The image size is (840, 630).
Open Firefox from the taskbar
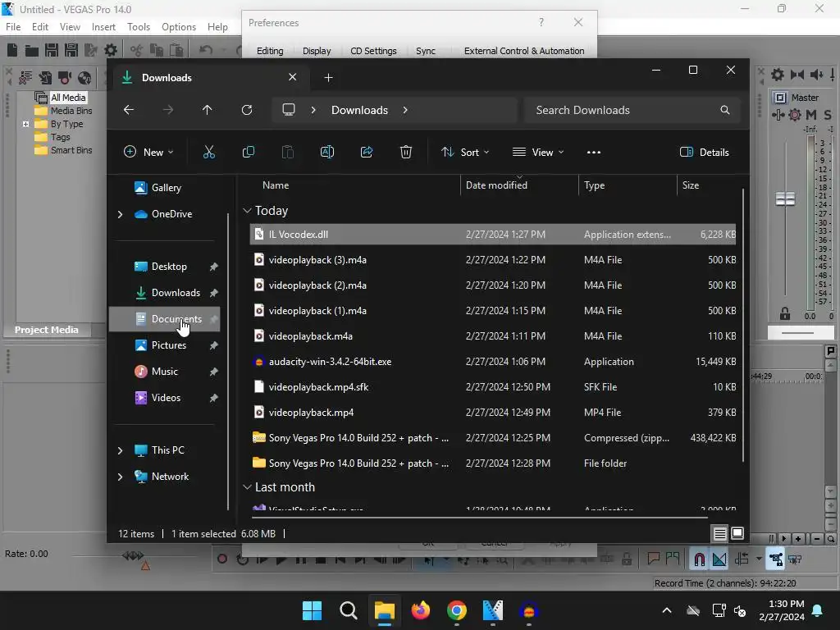pyautogui.click(x=421, y=610)
